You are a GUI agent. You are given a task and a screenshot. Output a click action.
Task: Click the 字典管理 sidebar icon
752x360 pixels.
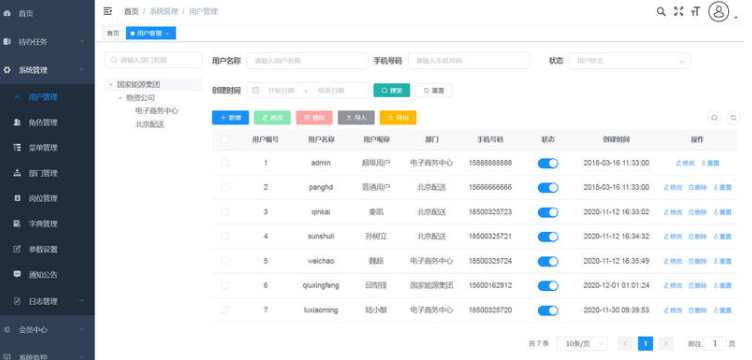coord(17,224)
